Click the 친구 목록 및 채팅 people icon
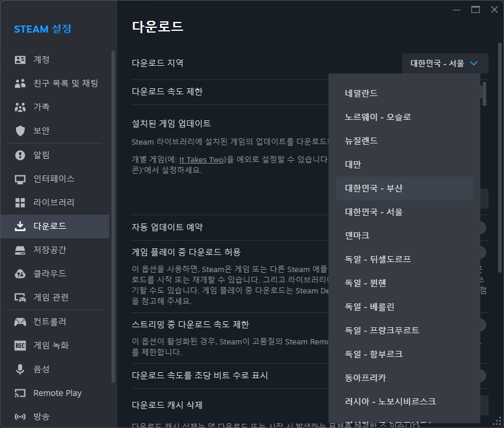 20,84
